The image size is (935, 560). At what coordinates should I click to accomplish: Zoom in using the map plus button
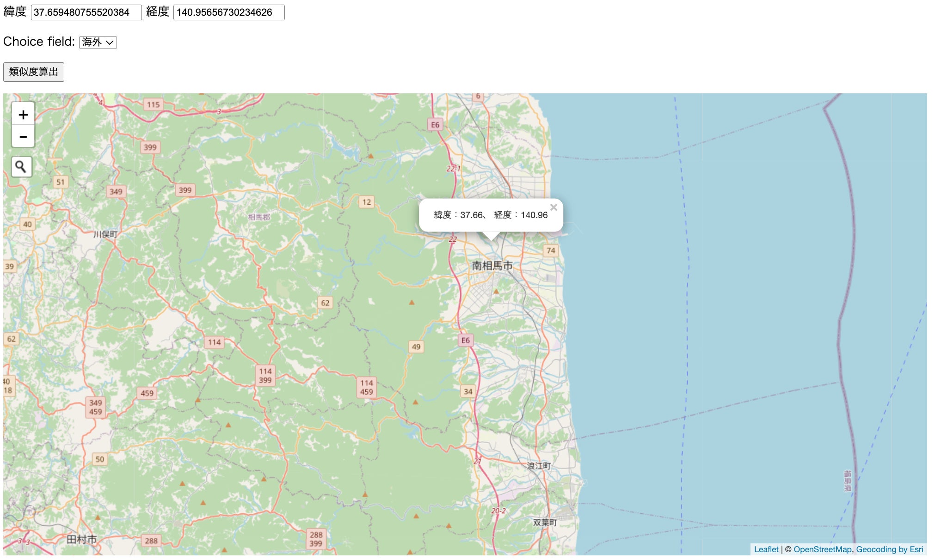pyautogui.click(x=23, y=114)
